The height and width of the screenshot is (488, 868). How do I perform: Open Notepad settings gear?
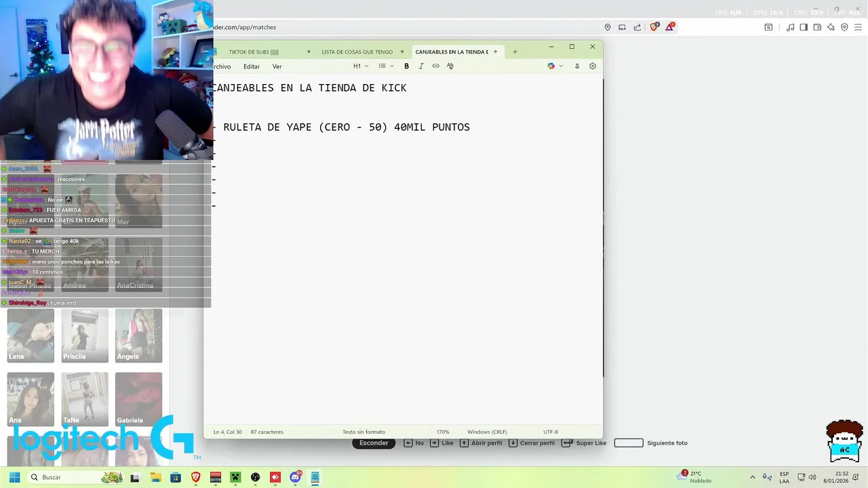pyautogui.click(x=593, y=66)
